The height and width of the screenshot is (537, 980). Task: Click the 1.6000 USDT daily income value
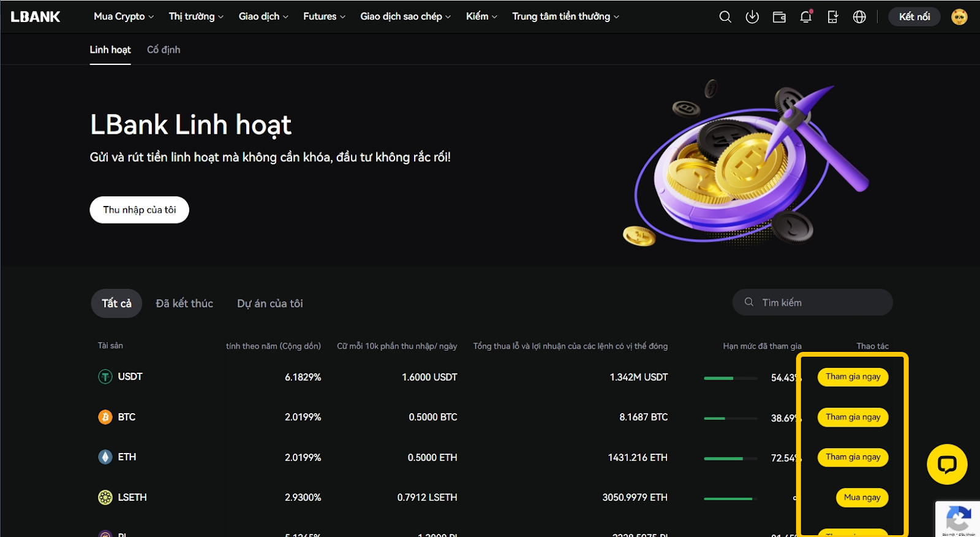coord(429,377)
